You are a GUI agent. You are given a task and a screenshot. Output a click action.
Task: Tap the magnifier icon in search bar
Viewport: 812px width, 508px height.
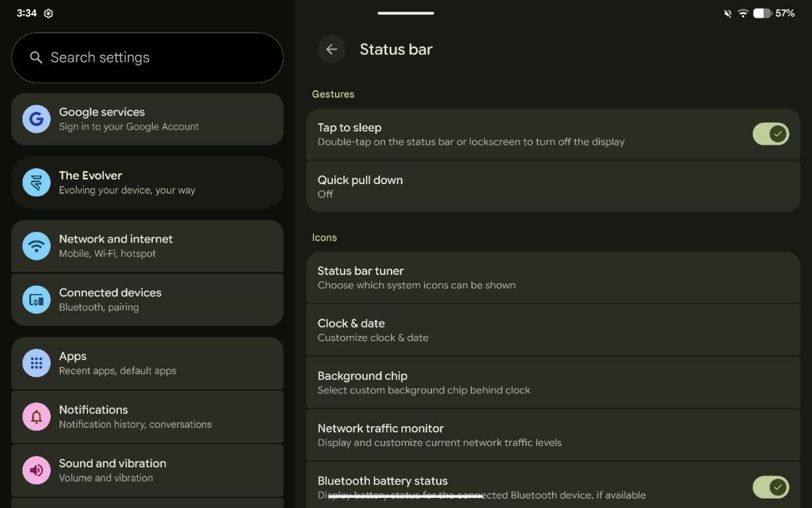[36, 58]
